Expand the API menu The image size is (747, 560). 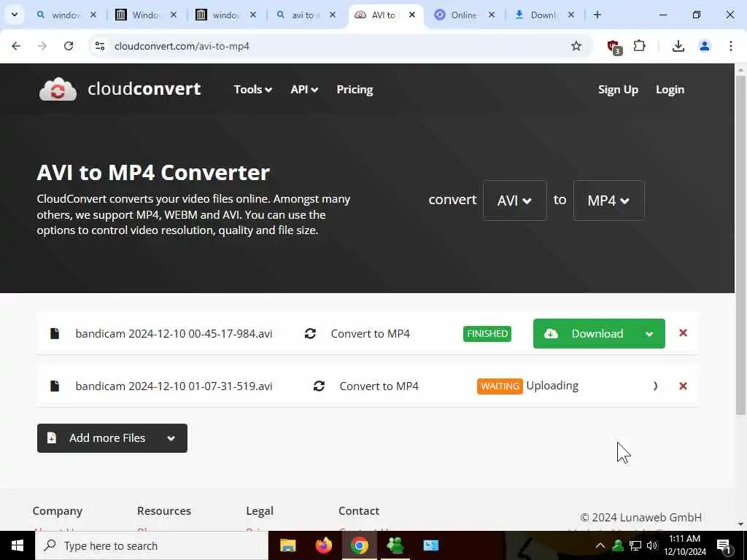point(304,90)
